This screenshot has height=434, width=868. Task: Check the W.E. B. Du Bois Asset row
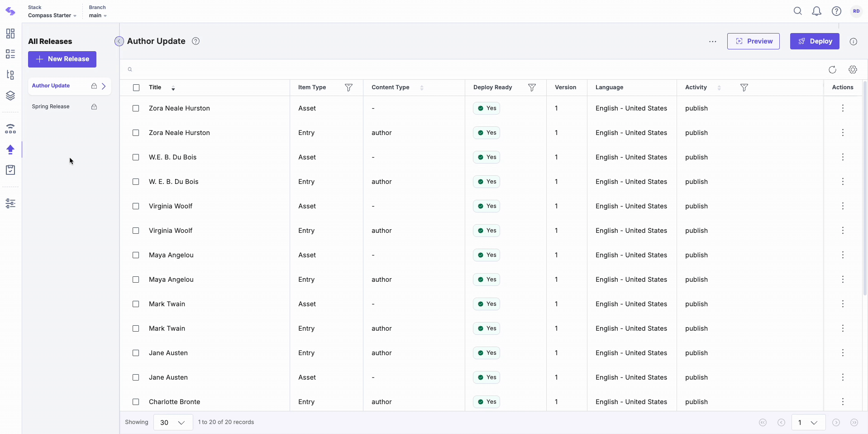(x=136, y=157)
